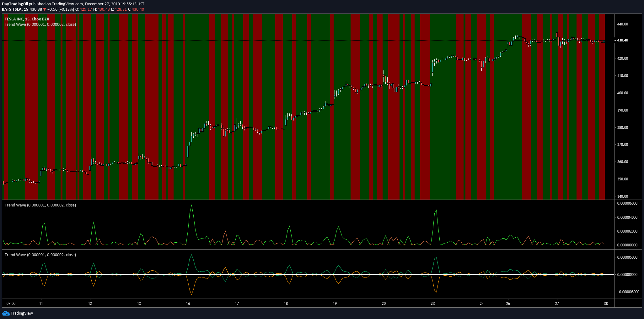Click the 30 date label on time axis

(606, 304)
